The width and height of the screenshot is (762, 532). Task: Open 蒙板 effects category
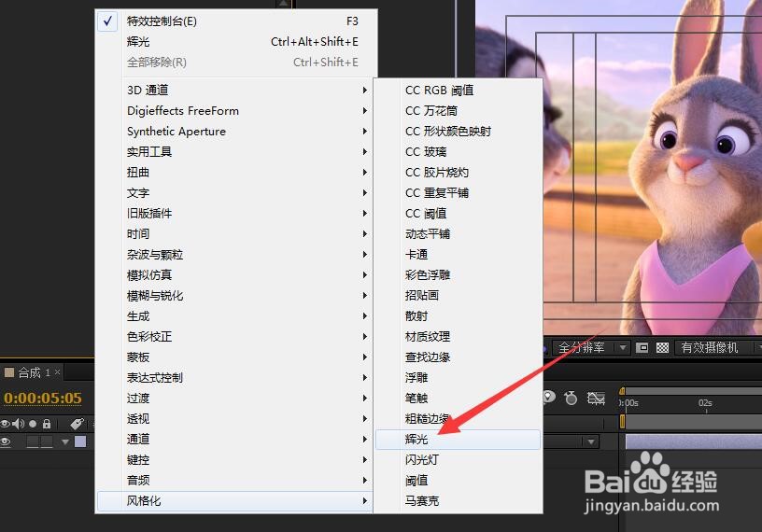click(235, 357)
